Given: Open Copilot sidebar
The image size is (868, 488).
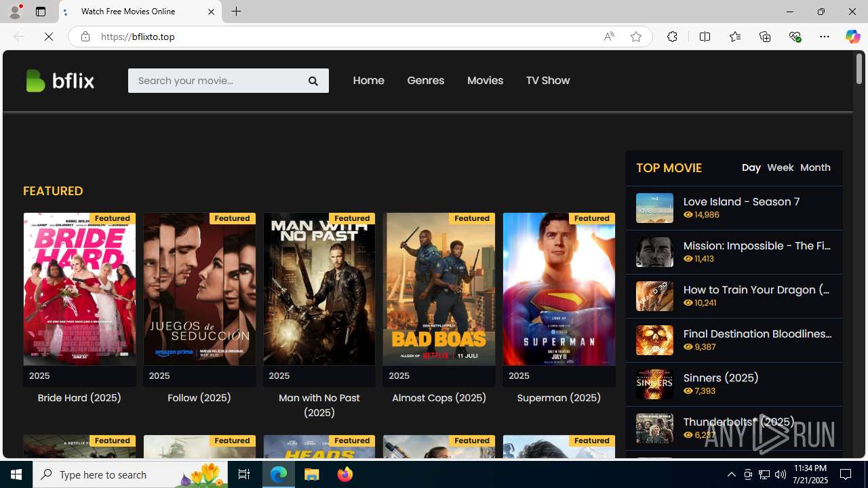Looking at the screenshot, I should pos(852,37).
